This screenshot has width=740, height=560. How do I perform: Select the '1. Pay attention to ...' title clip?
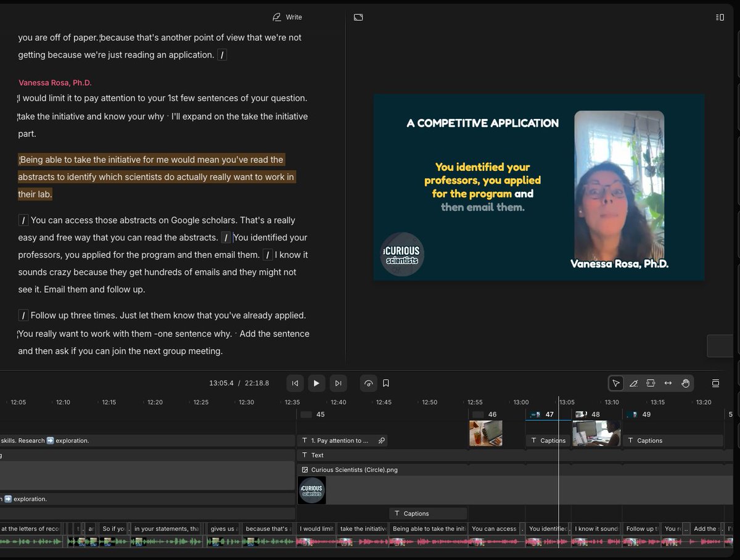342,441
